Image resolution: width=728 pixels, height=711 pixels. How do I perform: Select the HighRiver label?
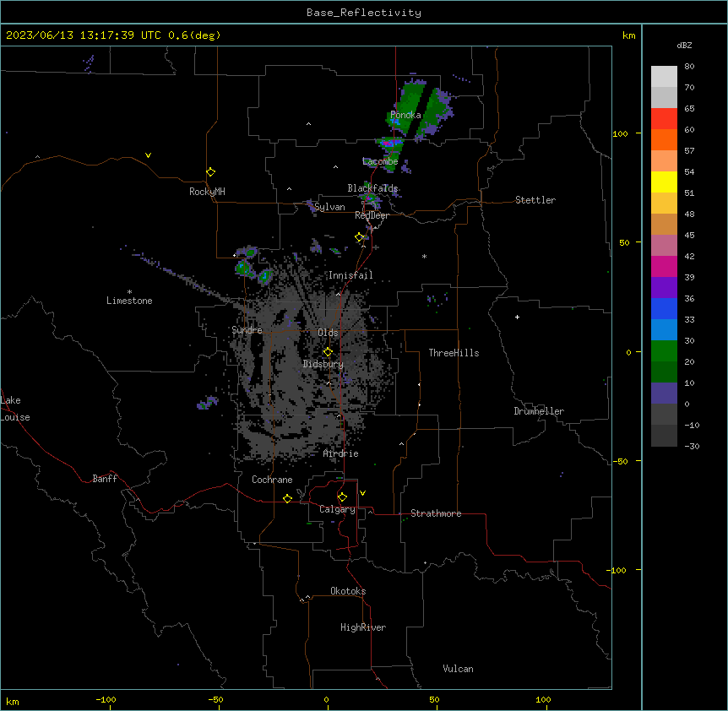point(363,627)
